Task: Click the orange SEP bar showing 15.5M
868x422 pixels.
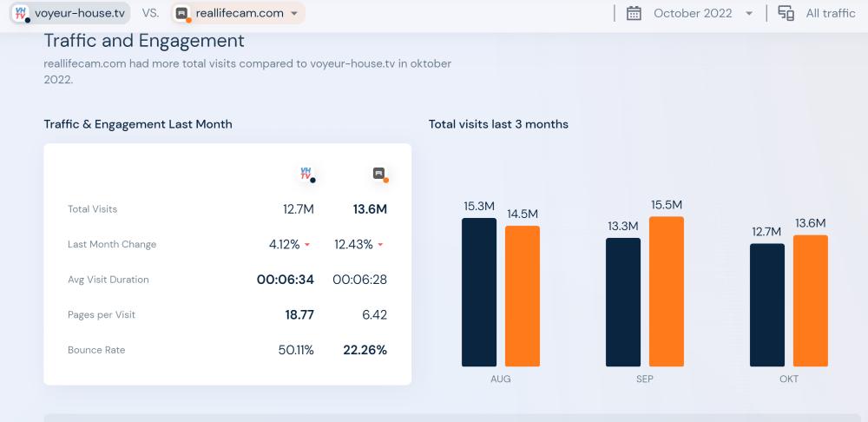Action: [x=666, y=291]
